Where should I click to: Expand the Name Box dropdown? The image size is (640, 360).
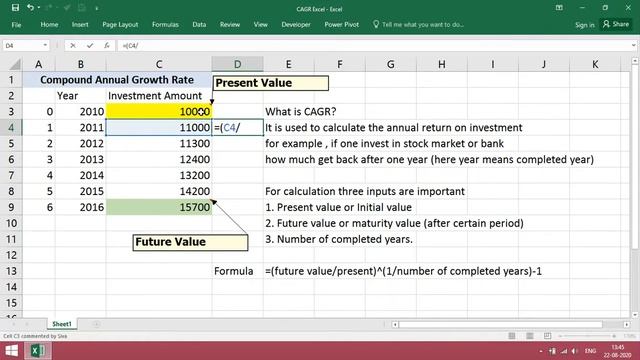coord(45,45)
